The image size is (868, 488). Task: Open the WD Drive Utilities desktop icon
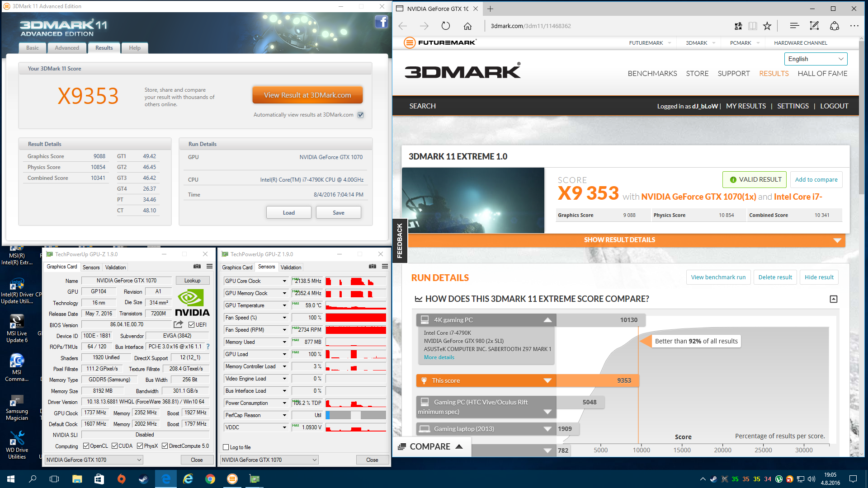17,445
